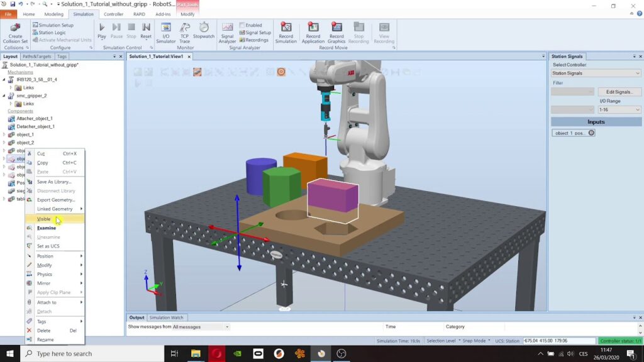Click the Reset simulation icon
The image size is (644, 362).
point(146,28)
